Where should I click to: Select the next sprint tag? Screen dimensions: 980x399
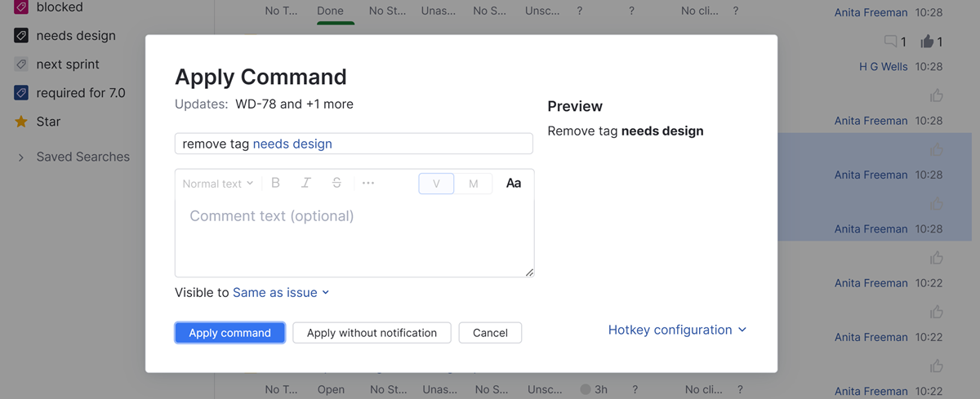click(67, 64)
